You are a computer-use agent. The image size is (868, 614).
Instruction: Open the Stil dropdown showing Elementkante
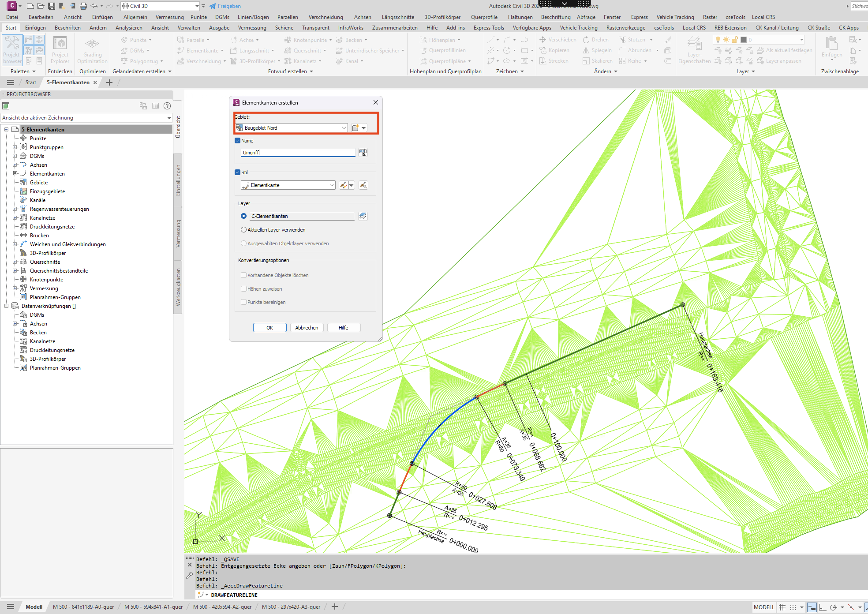pyautogui.click(x=288, y=185)
